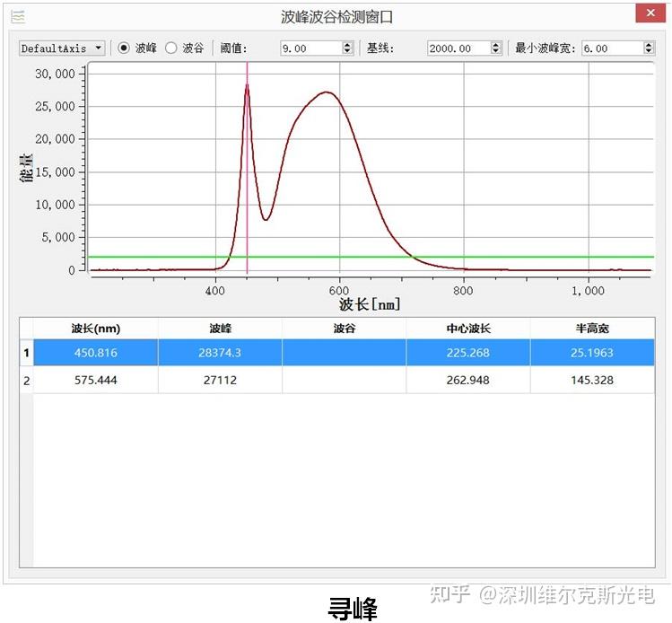Click the 波峰 column header in table
Screen dimensions: 672x623
pyautogui.click(x=221, y=329)
